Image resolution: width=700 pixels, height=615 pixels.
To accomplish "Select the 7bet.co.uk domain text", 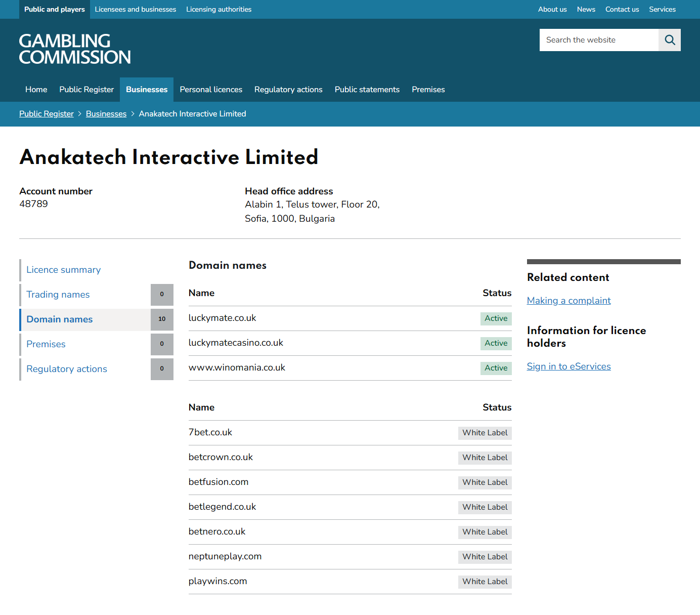I will click(x=210, y=432).
